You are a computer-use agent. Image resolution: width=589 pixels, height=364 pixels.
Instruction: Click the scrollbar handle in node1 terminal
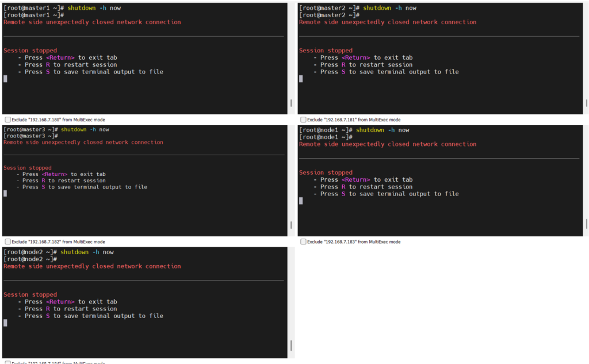point(586,224)
